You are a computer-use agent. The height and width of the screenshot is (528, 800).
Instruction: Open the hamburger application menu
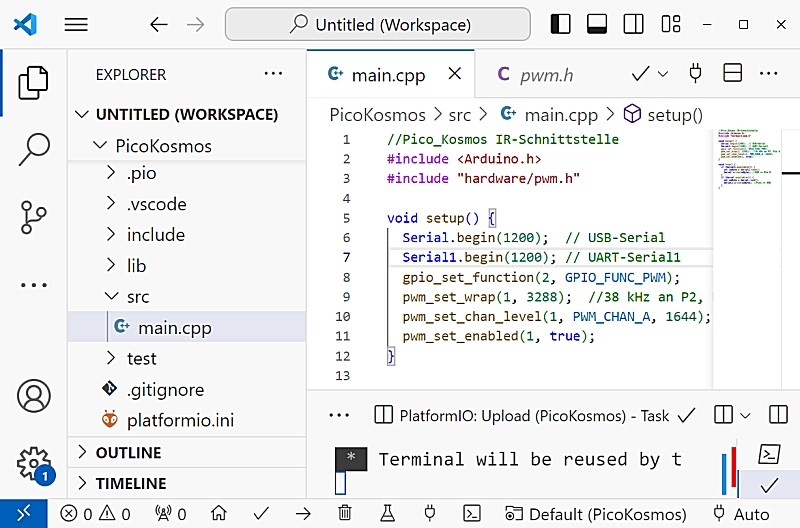coord(77,25)
